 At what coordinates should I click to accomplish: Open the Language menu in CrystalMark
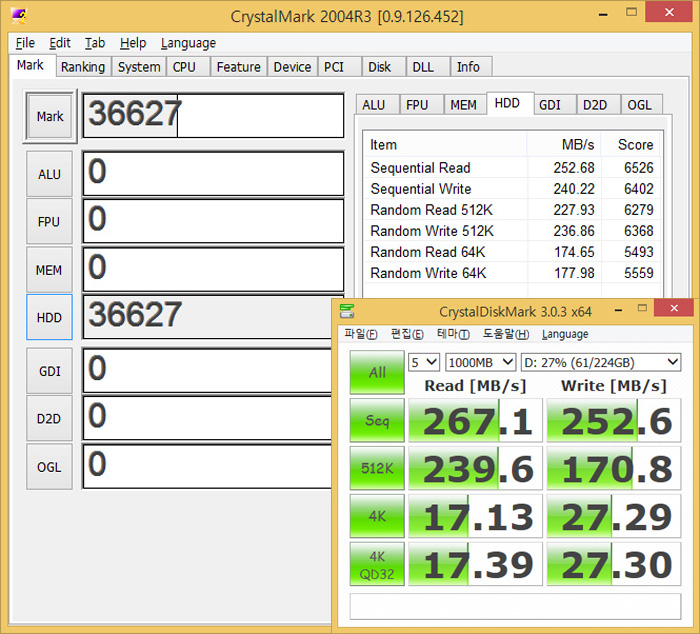188,43
